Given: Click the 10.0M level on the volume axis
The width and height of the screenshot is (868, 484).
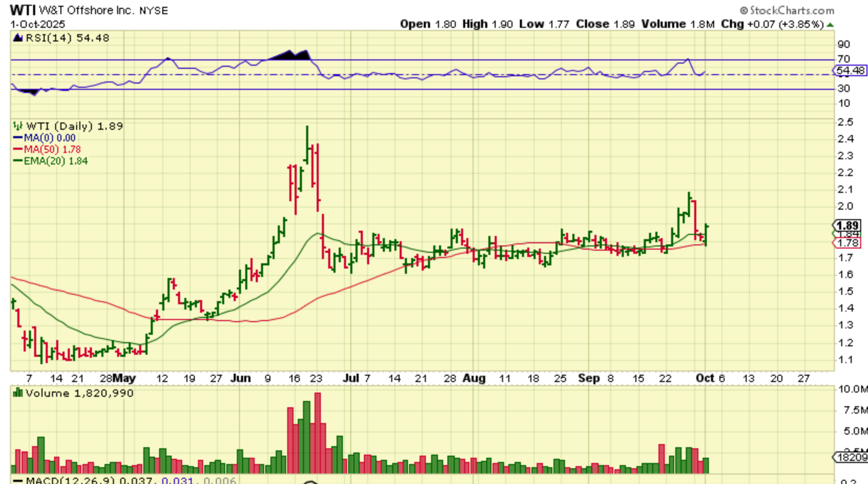Looking at the screenshot, I should pos(853,389).
